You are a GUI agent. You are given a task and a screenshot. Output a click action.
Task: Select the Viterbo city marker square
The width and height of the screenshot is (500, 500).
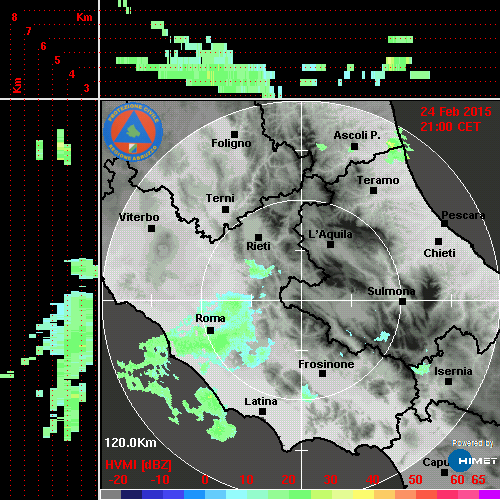pos(151,229)
